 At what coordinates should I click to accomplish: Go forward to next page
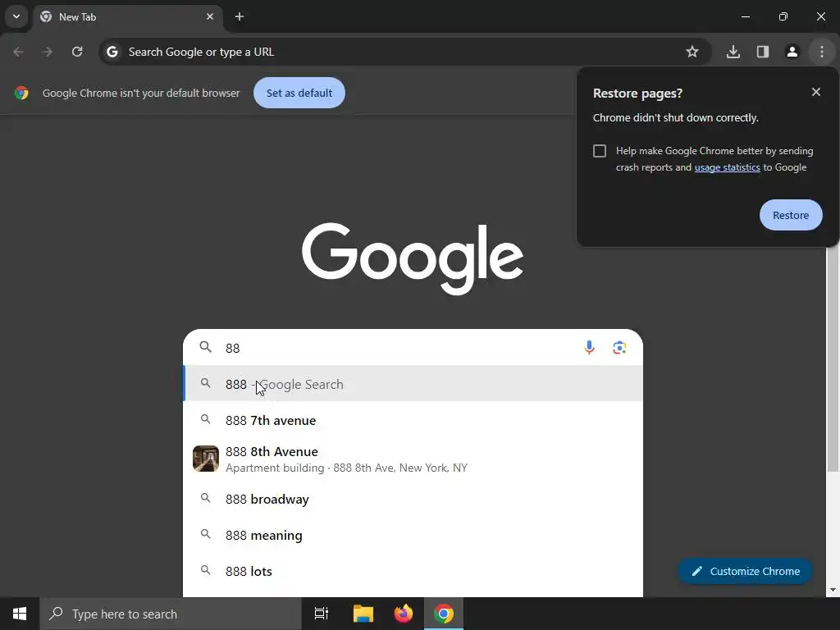[48, 52]
